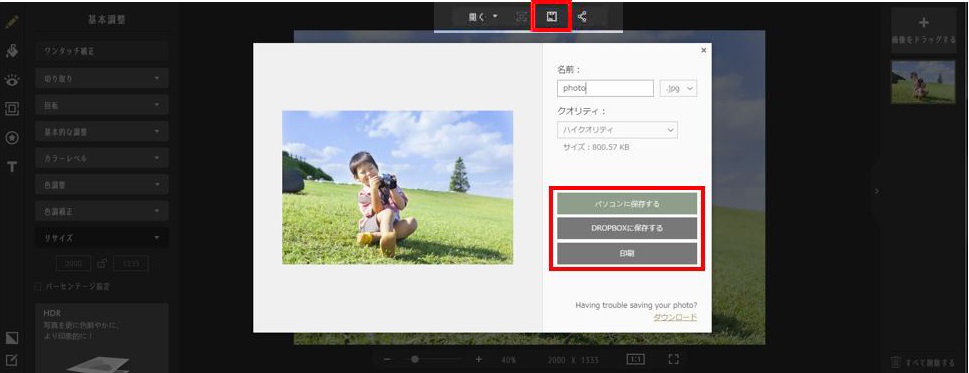Expand the 回転 panel
Image resolution: width=969 pixels, height=373 pixels.
tap(102, 106)
